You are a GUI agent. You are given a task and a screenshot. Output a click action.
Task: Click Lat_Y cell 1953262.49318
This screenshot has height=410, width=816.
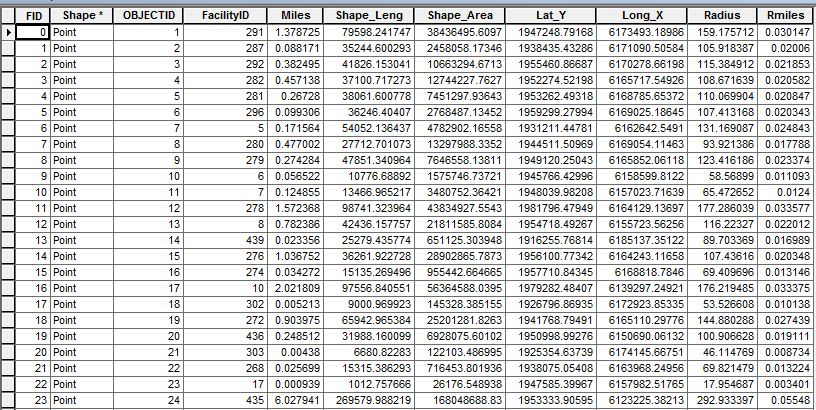coord(551,96)
